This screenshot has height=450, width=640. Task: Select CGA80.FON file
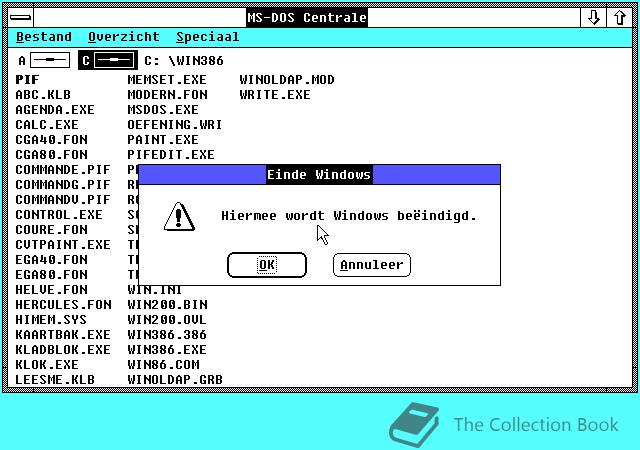click(51, 155)
